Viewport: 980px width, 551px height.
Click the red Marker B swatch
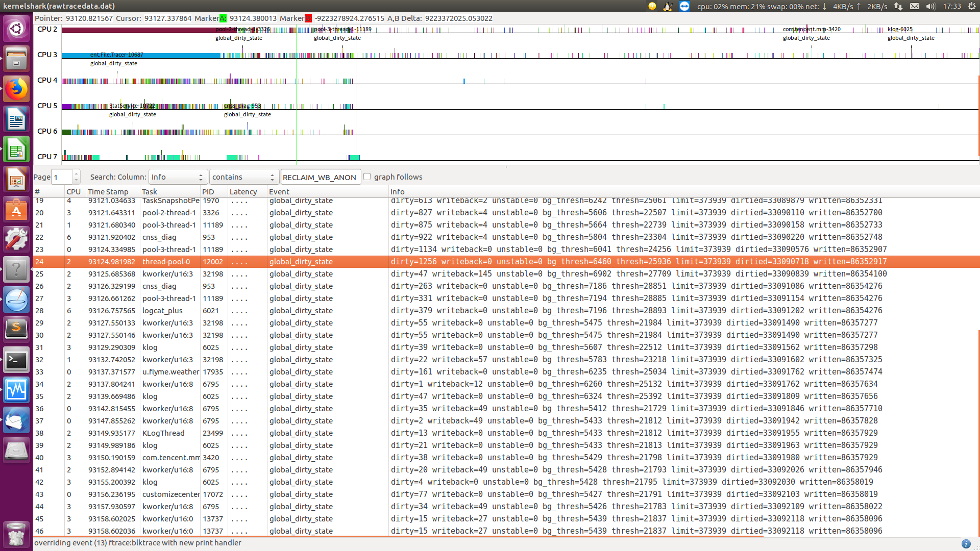click(x=308, y=18)
